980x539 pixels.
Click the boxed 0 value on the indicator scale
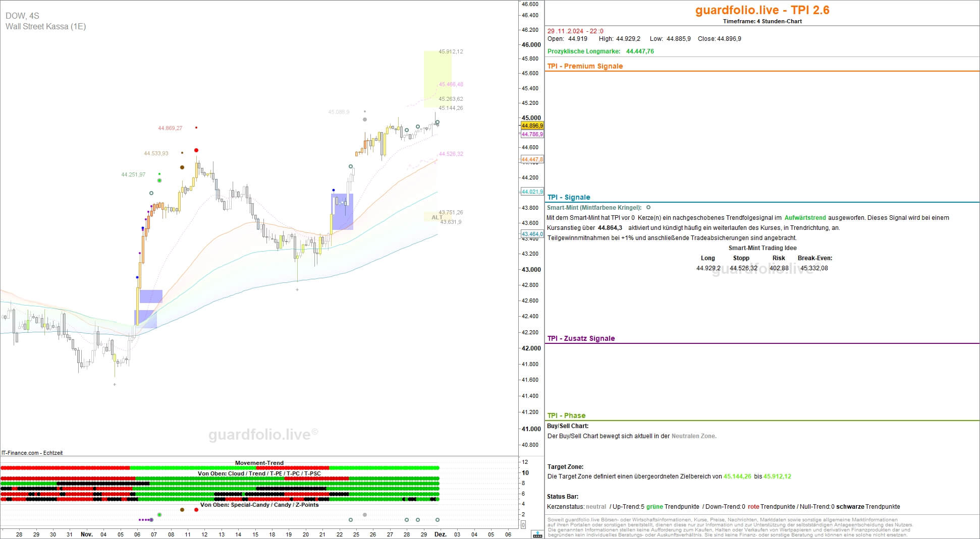[x=523, y=525]
